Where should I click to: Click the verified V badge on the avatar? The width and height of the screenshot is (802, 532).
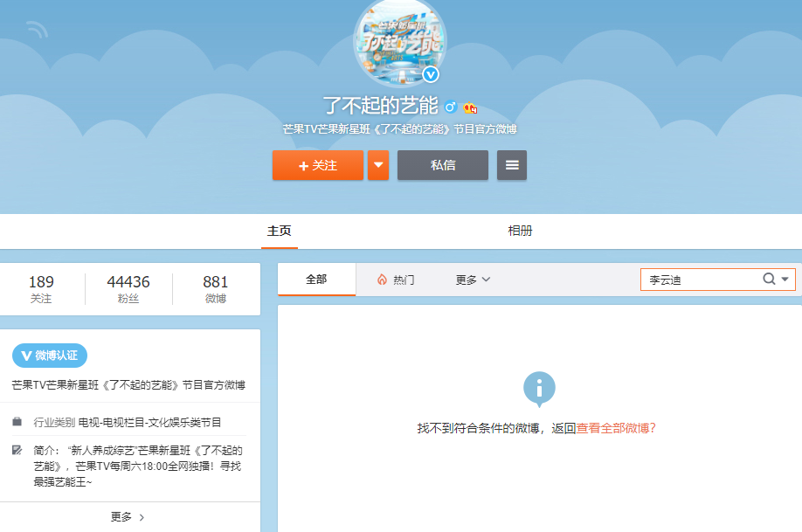click(x=431, y=74)
